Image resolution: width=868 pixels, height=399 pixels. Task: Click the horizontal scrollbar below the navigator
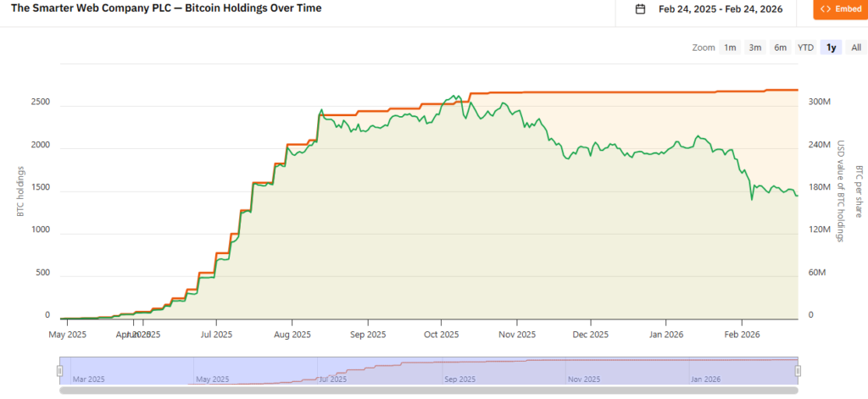(x=428, y=391)
